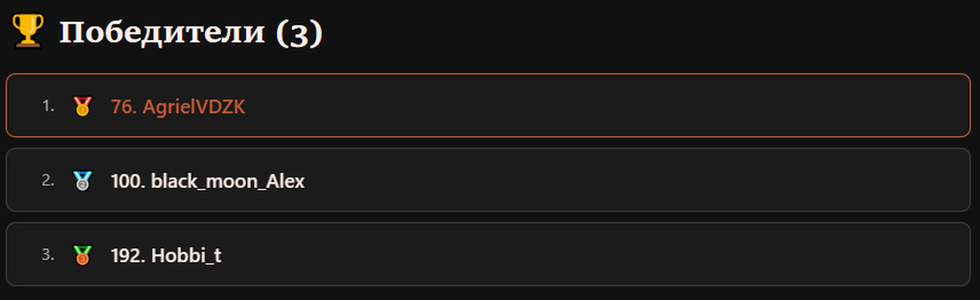Click the silver second-place medal icon
The height and width of the screenshot is (300, 980).
tap(82, 181)
